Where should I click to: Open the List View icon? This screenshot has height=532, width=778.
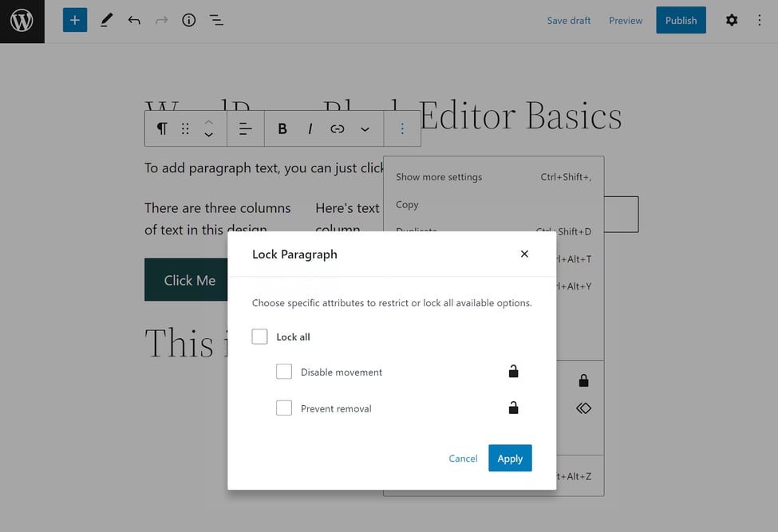[x=216, y=20]
